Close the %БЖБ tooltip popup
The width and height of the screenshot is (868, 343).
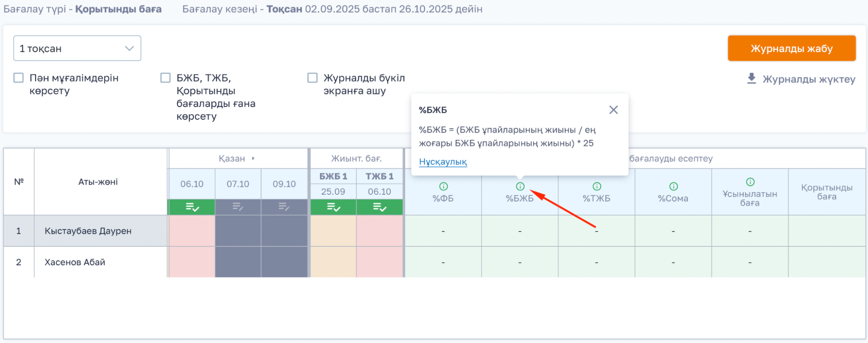coord(613,110)
